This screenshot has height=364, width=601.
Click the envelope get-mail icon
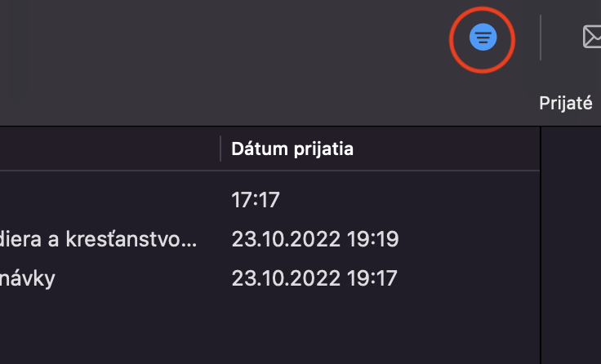pos(592,37)
